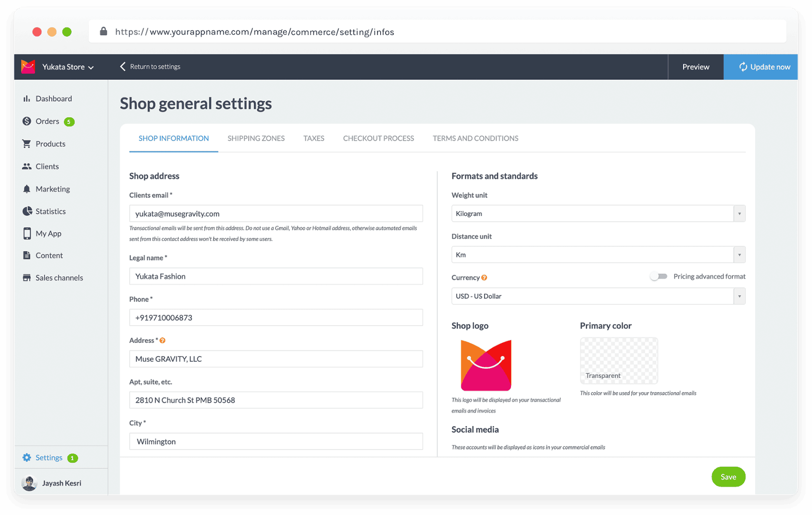This screenshot has width=812, height=515.
Task: Enable Pricing advanced format
Action: click(659, 276)
